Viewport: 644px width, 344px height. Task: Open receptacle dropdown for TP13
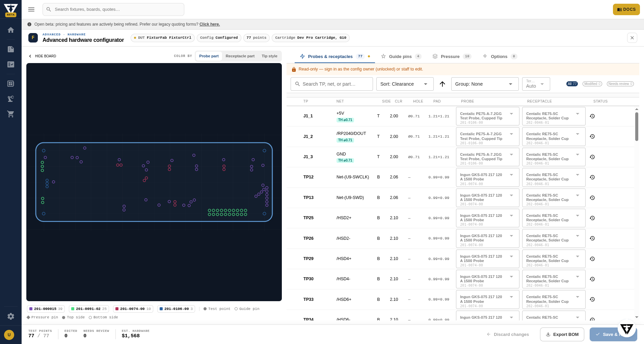554,198
